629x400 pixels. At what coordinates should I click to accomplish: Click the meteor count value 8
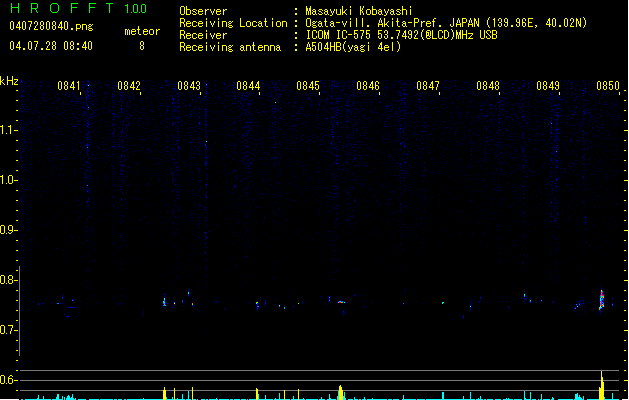tap(142, 46)
